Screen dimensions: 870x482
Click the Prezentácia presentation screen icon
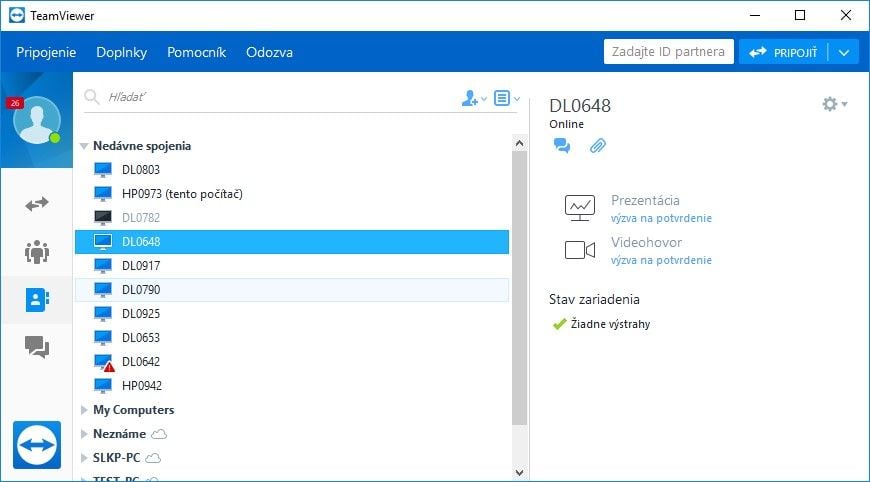(x=580, y=208)
